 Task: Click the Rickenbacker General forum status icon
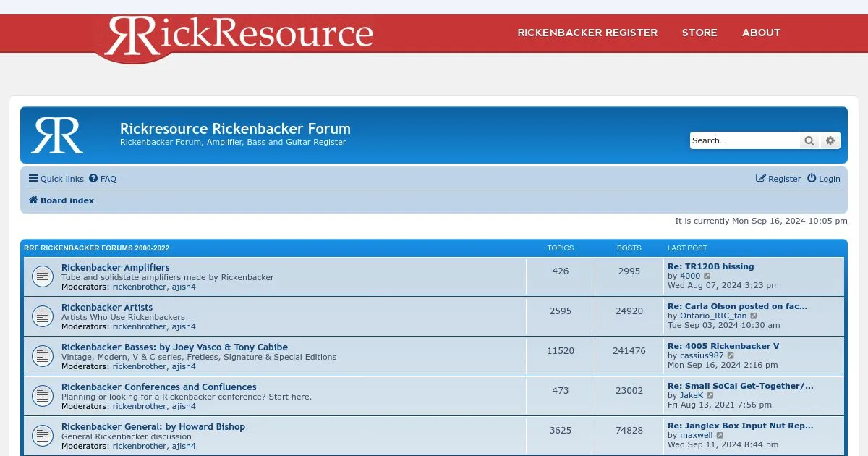[43, 436]
